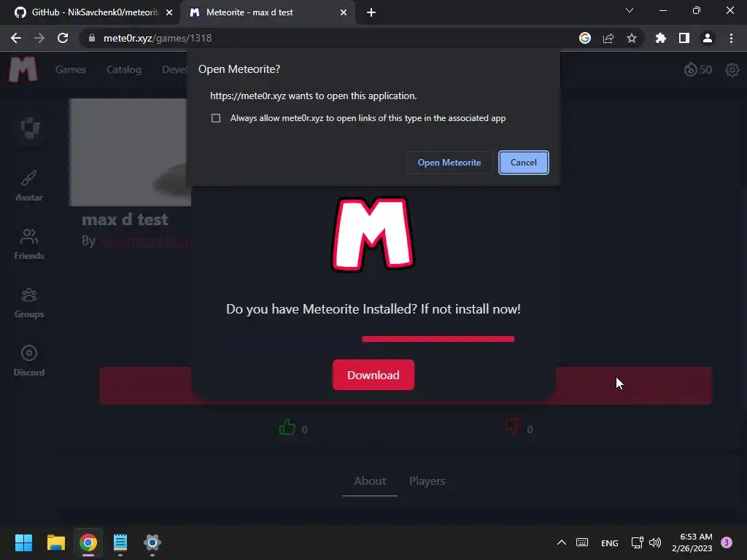The width and height of the screenshot is (747, 560).
Task: Open the Groups sidebar icon
Action: coord(29,303)
